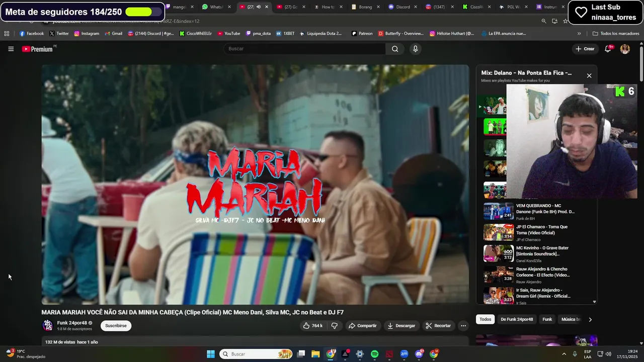This screenshot has width=644, height=362.
Task: Open Task View on taskbar
Action: (301, 354)
